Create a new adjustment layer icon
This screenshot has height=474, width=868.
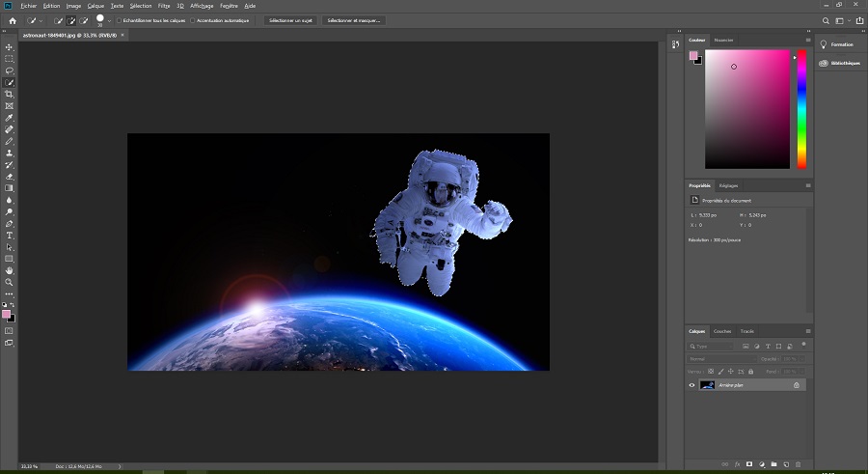762,464
